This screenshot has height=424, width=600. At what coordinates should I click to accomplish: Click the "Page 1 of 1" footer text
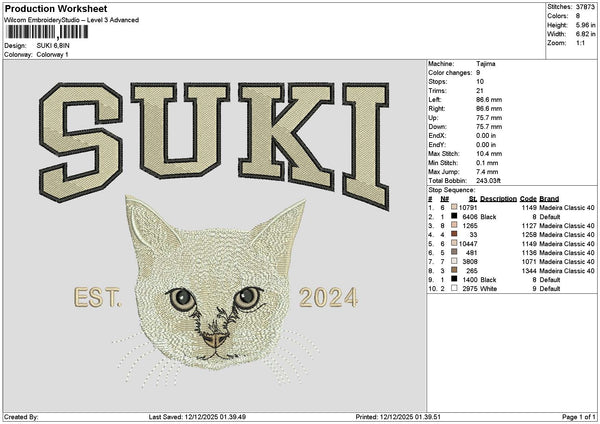tap(579, 417)
